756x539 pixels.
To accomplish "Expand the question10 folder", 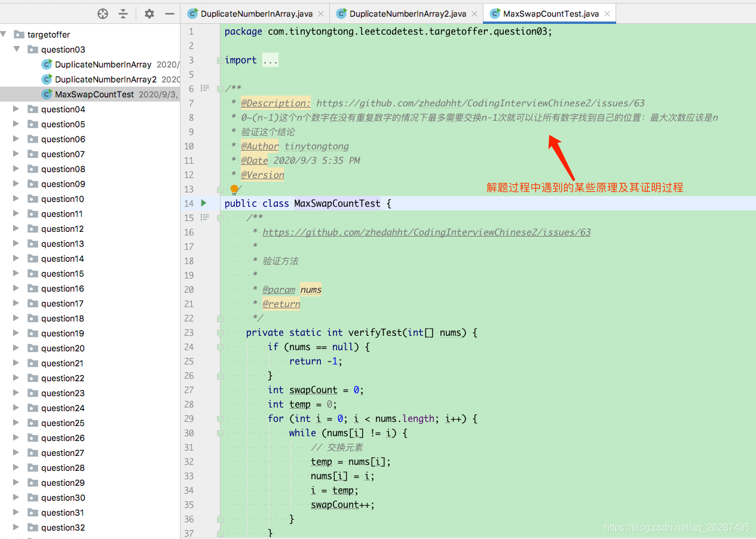I will [17, 199].
